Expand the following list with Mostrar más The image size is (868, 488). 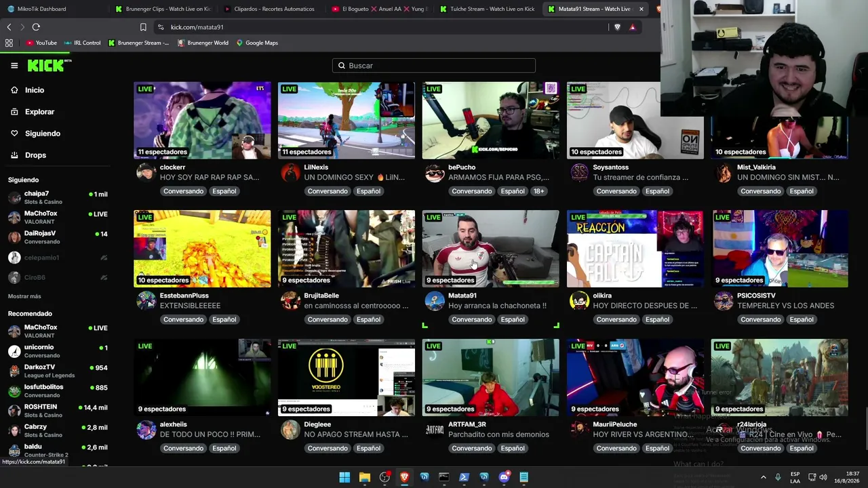(24, 296)
